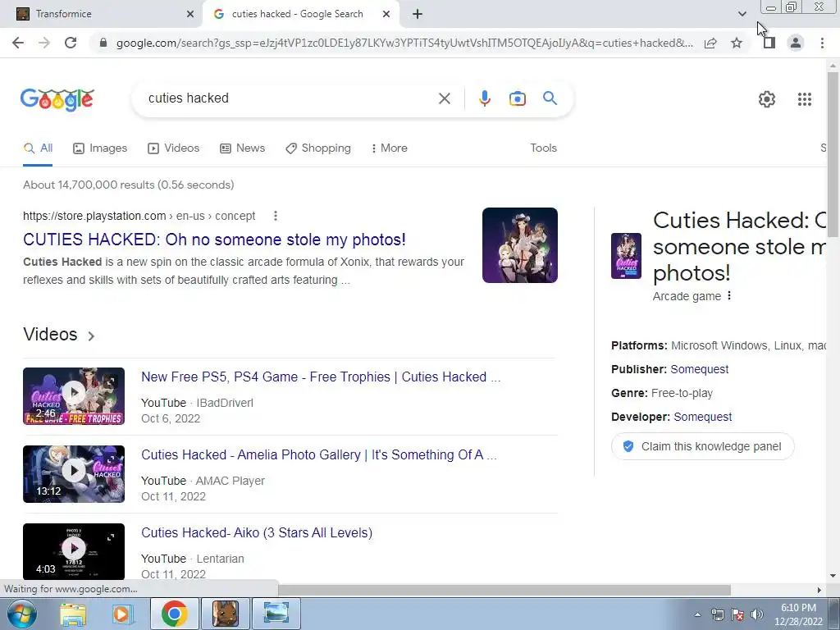Image resolution: width=840 pixels, height=630 pixels.
Task: Play the Aiko 3 Stars video thumbnail
Action: 74,551
